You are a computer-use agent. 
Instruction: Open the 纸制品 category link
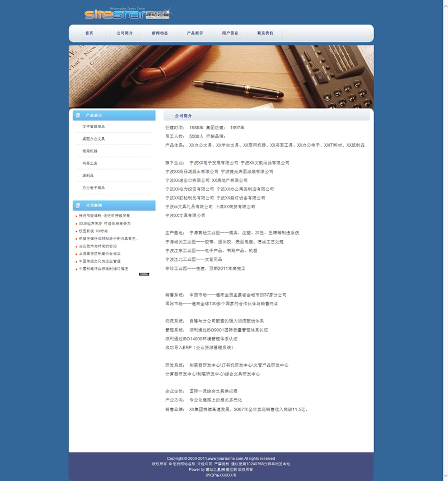pyautogui.click(x=88, y=176)
